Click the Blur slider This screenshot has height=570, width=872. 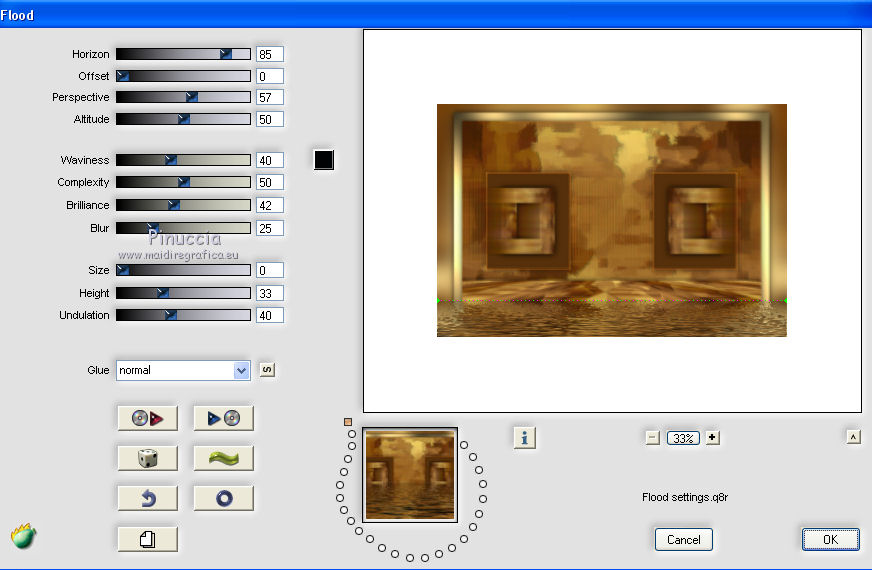coord(183,228)
